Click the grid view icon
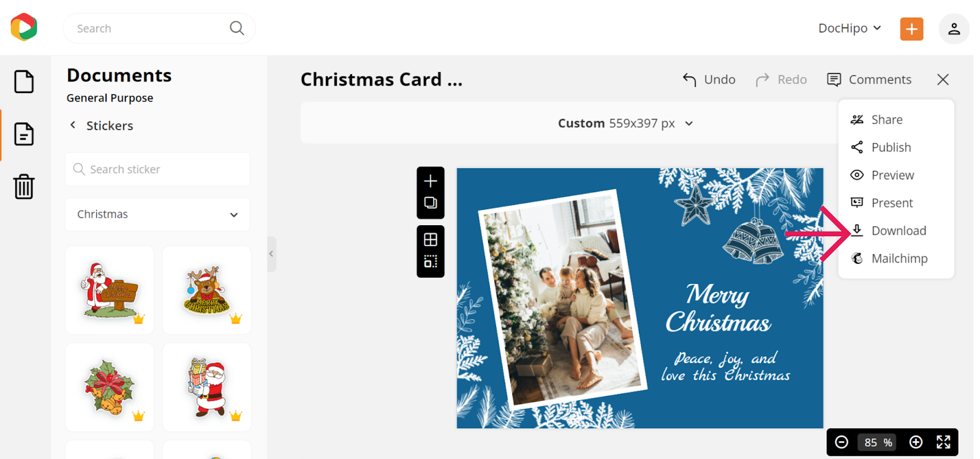Viewport: 980px width, 459px height. point(431,239)
